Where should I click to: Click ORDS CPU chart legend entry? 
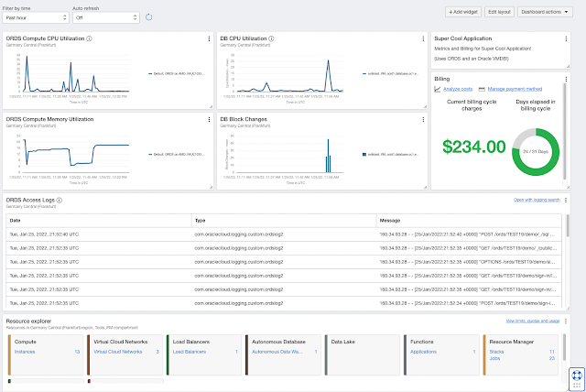coord(176,73)
